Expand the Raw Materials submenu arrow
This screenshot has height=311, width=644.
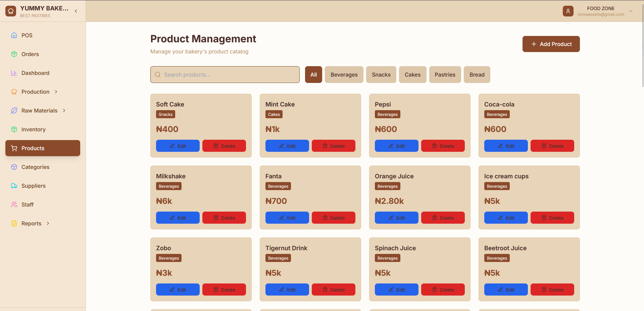click(64, 110)
